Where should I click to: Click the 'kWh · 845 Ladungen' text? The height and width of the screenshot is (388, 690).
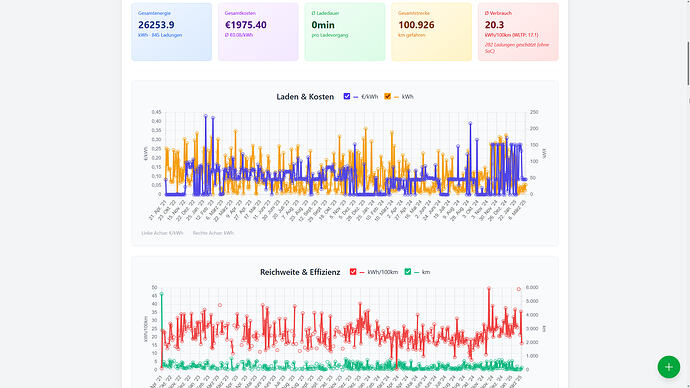tap(160, 35)
